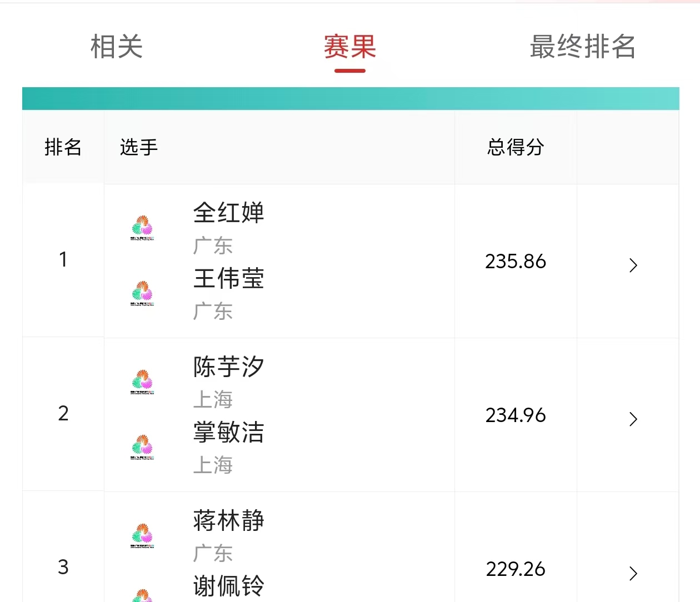Open athlete 王伟莹's name
700x602 pixels.
tap(228, 278)
